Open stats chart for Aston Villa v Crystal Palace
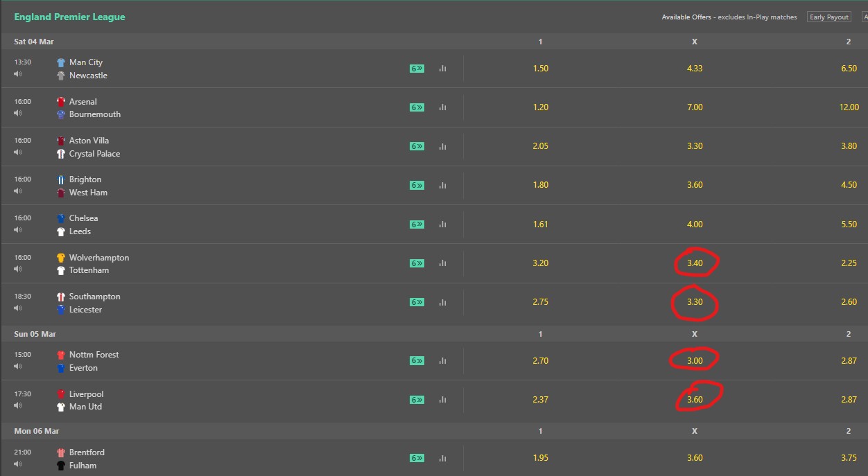Image resolution: width=868 pixels, height=476 pixels. click(442, 146)
